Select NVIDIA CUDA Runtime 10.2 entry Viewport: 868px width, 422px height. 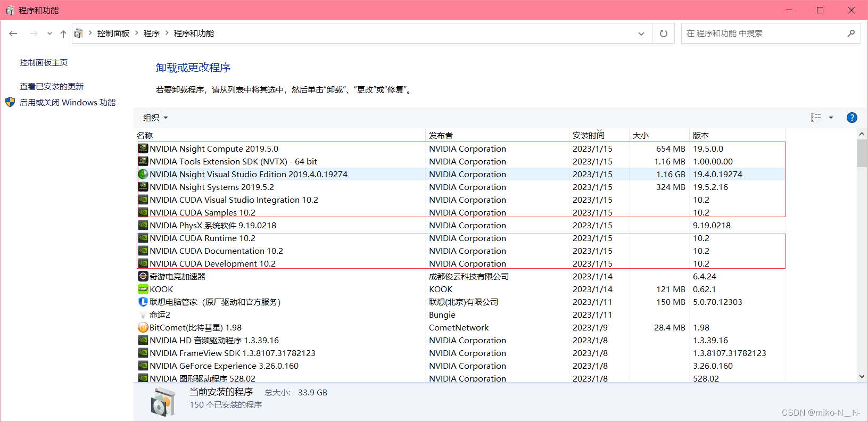(202, 238)
